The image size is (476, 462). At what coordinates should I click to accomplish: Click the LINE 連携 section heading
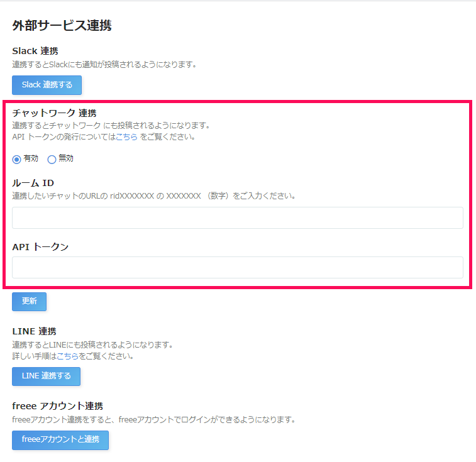tap(35, 331)
